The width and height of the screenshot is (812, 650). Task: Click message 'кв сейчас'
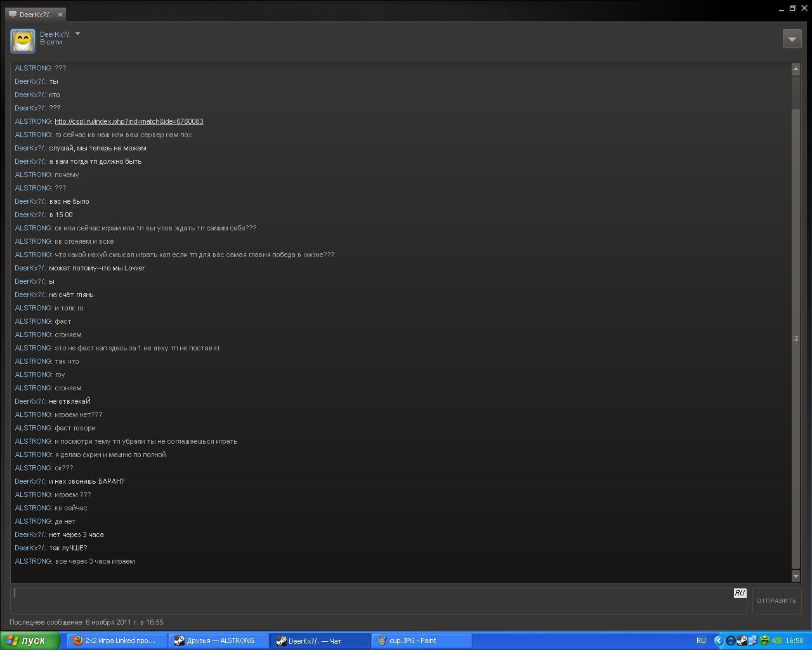click(71, 508)
